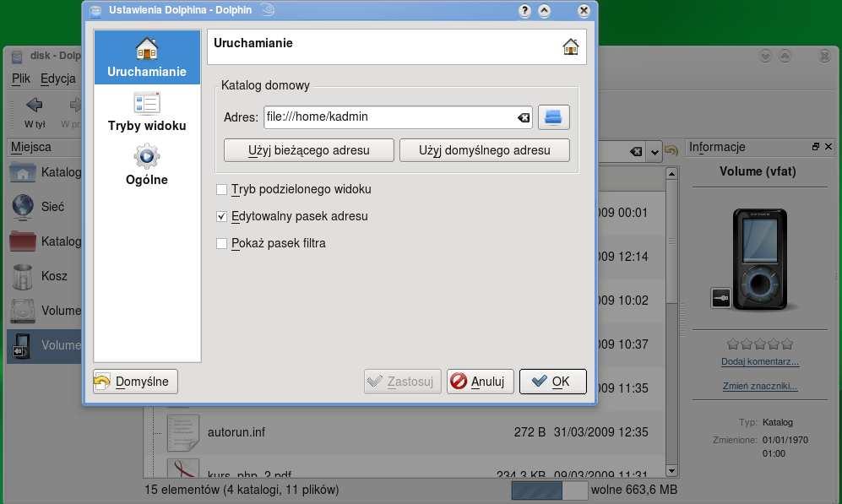842x504 pixels.
Task: Click the orange arrow beside location bar
Action: (x=671, y=151)
